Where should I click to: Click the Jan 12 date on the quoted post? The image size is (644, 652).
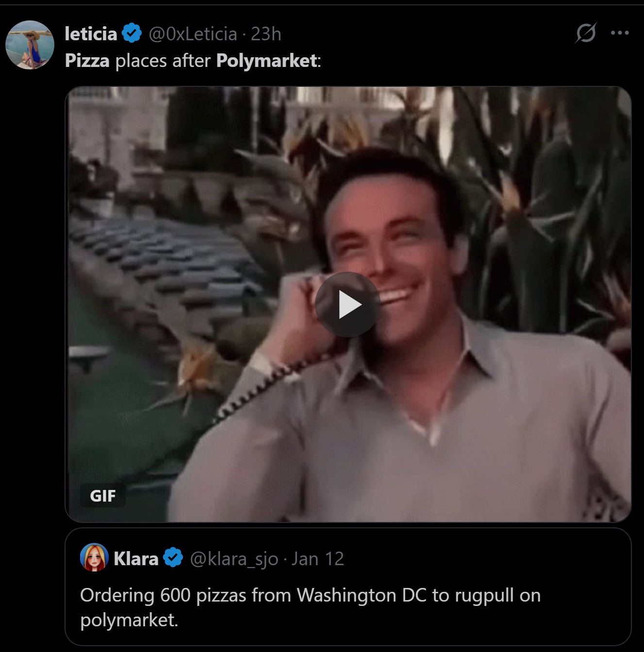tap(317, 559)
